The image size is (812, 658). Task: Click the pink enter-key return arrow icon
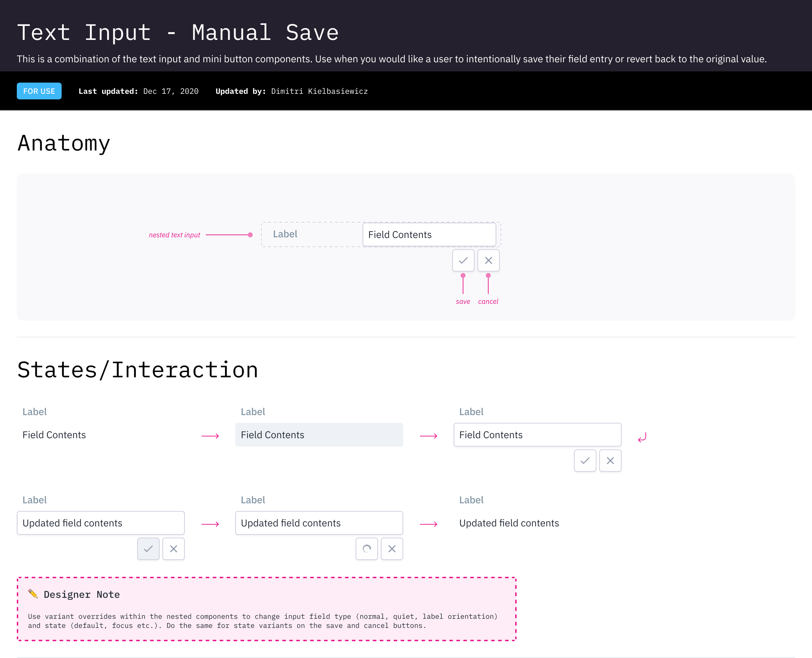[642, 437]
